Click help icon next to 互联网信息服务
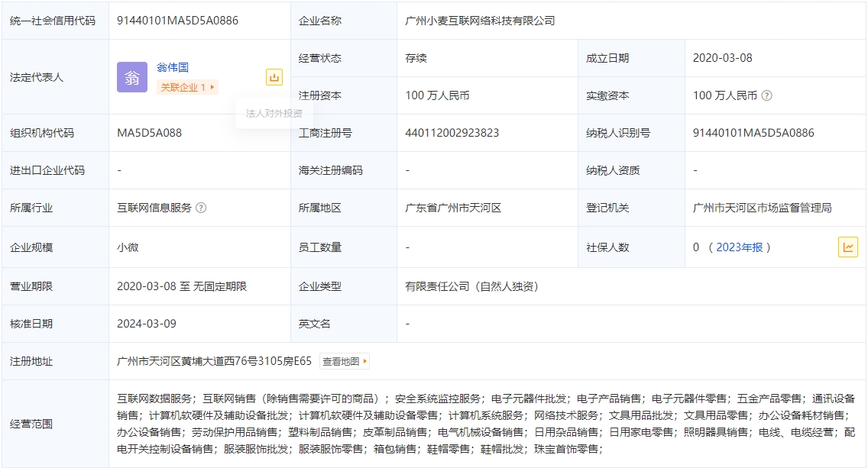This screenshot has width=868, height=468. tap(201, 208)
